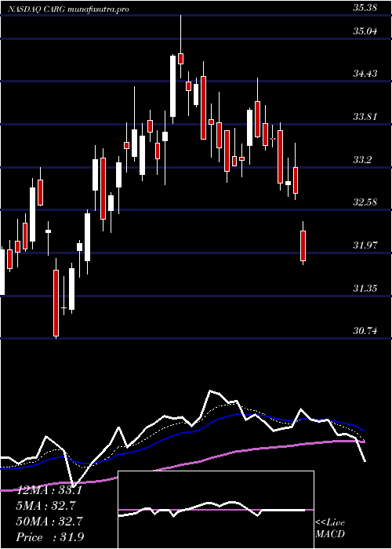The width and height of the screenshot is (392, 549).
Task: Click the '<<Live MACD' label
Action: tap(330, 529)
